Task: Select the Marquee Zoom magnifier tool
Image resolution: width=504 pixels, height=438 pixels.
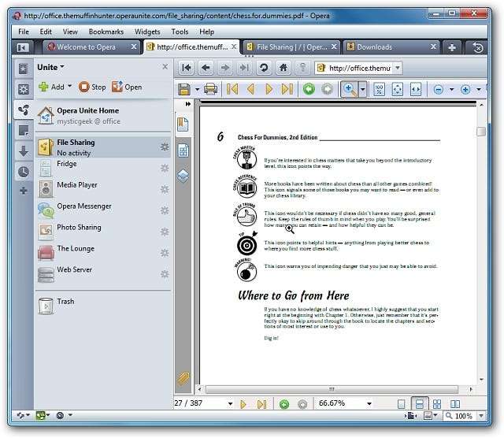Action: (x=347, y=89)
